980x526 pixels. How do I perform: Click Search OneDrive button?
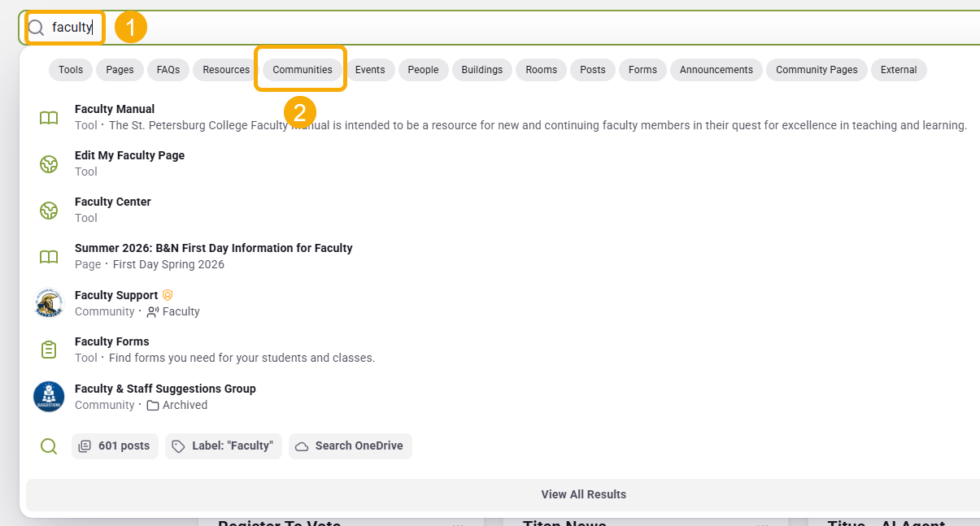(x=351, y=446)
